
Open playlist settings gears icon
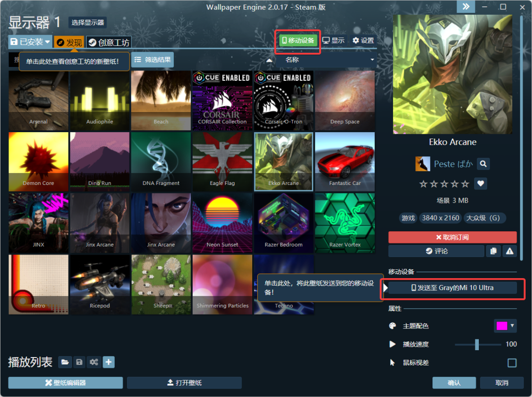[x=94, y=362]
